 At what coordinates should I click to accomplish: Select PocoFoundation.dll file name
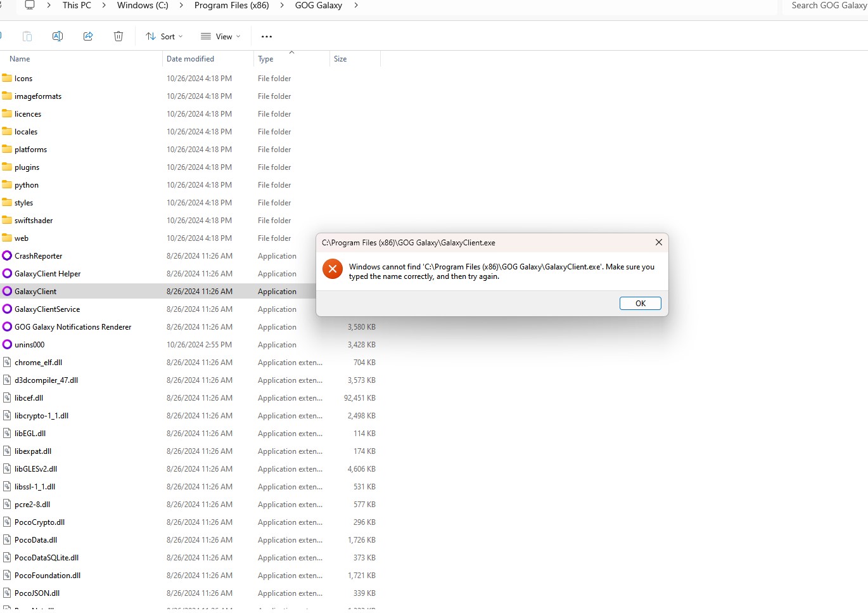pos(48,576)
